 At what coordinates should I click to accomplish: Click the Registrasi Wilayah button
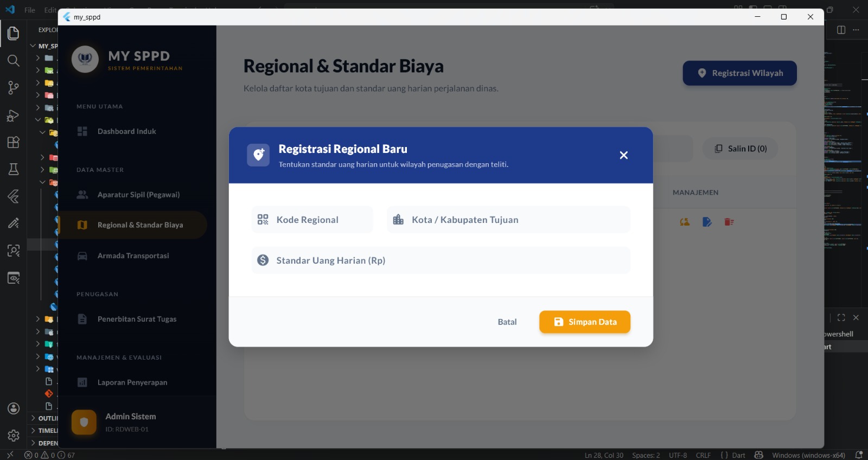point(739,73)
